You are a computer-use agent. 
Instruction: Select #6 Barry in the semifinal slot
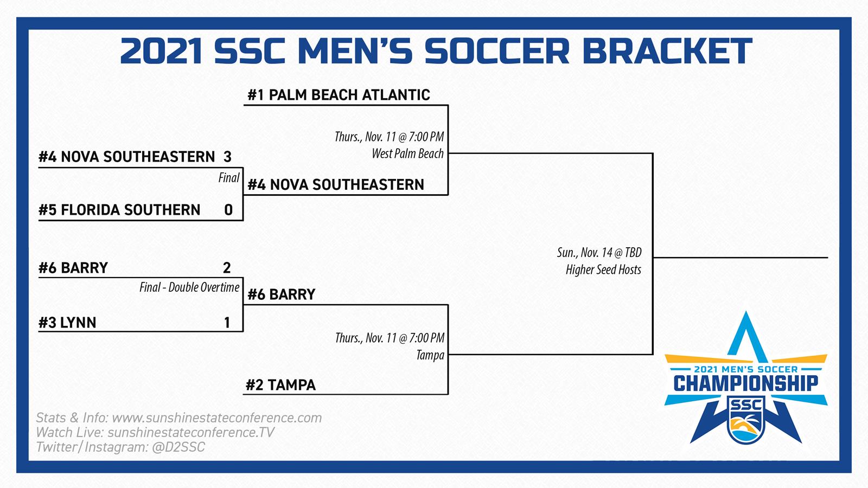(x=282, y=294)
